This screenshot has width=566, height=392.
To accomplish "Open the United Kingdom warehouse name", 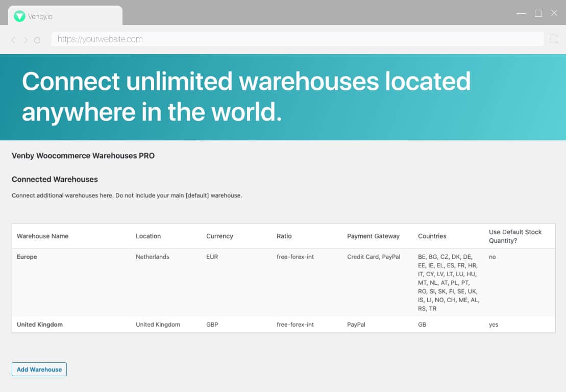I will [x=40, y=325].
